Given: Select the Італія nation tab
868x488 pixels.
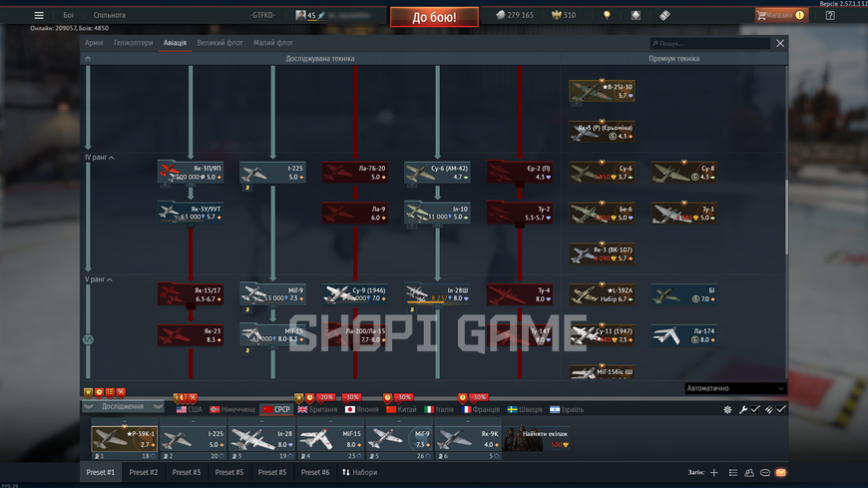Looking at the screenshot, I should tap(439, 409).
